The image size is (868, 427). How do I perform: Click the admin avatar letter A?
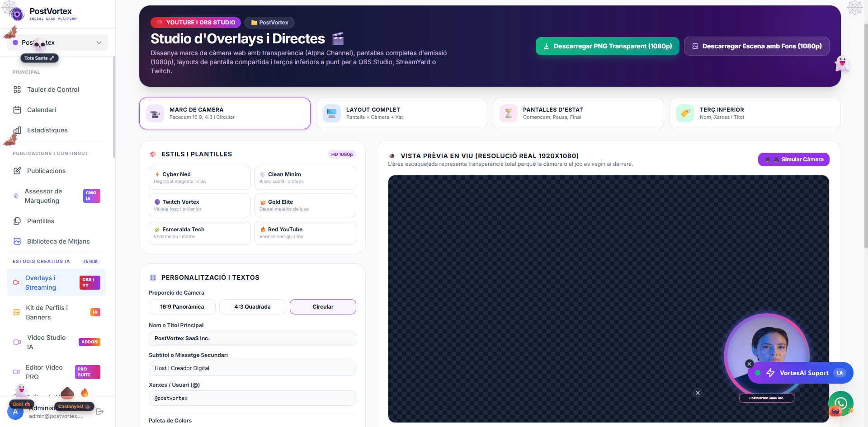(x=15, y=412)
